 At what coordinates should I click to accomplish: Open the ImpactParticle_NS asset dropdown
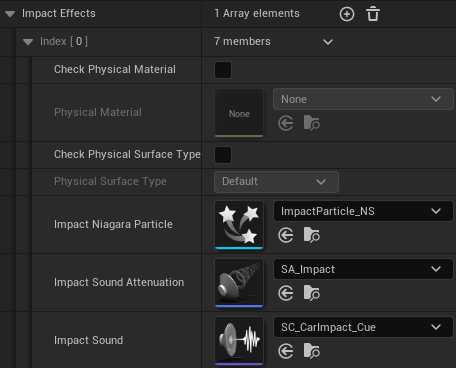pos(363,211)
